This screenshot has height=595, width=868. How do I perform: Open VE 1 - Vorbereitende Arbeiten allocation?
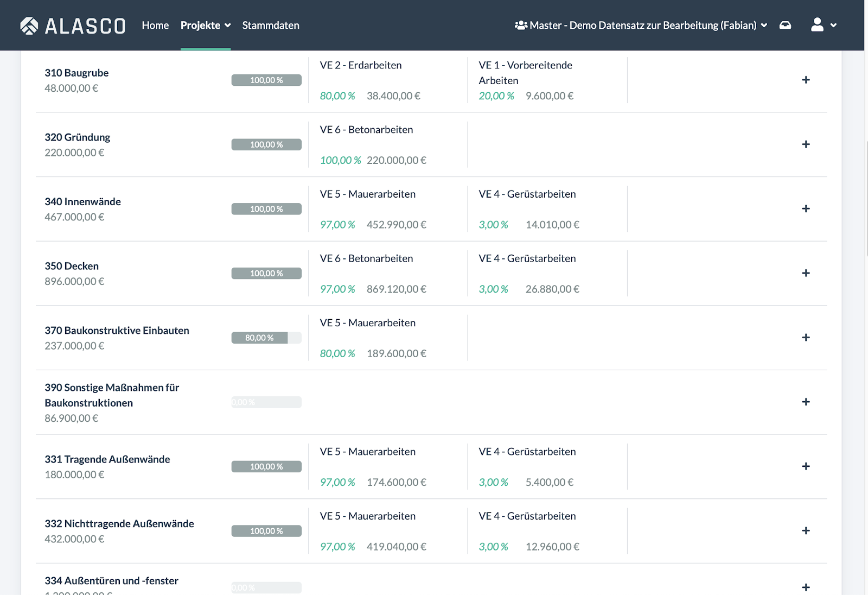coord(525,73)
